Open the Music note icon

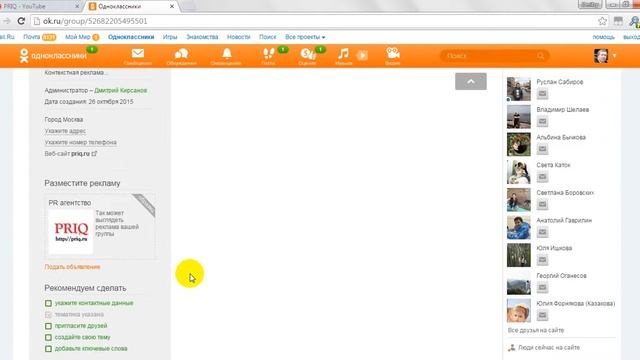click(343, 53)
